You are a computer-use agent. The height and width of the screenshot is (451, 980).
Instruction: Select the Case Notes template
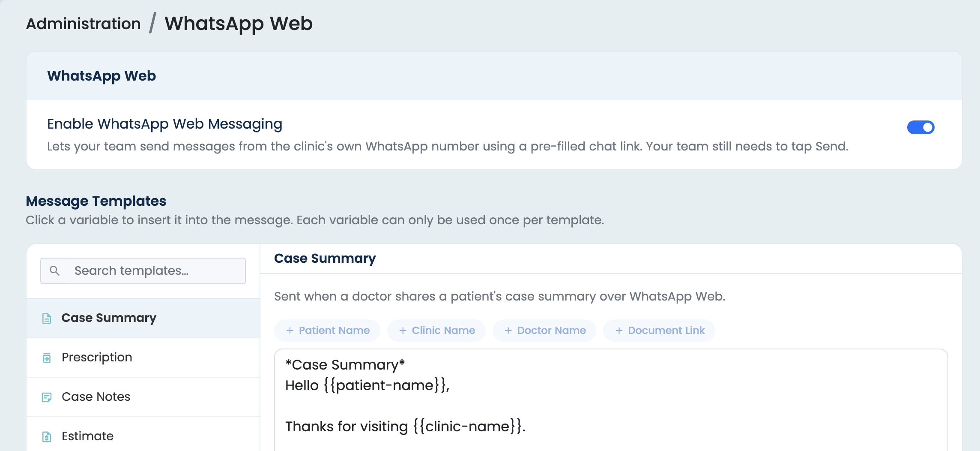[x=143, y=397]
